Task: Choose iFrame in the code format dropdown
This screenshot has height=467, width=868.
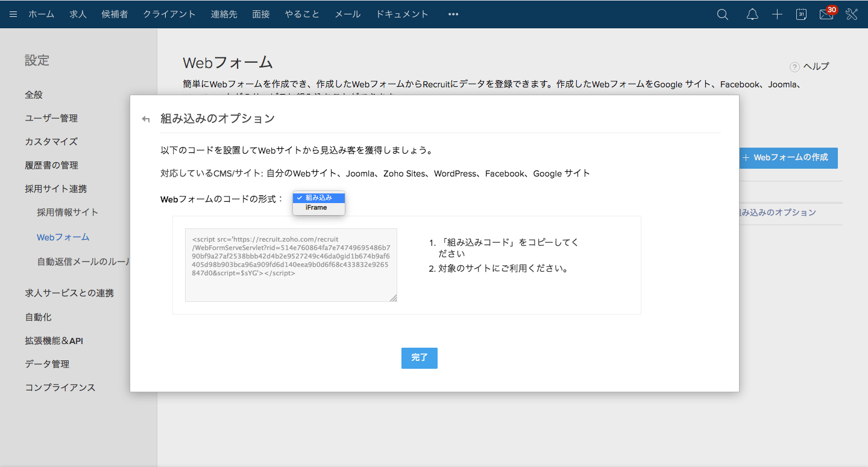Action: tap(318, 207)
